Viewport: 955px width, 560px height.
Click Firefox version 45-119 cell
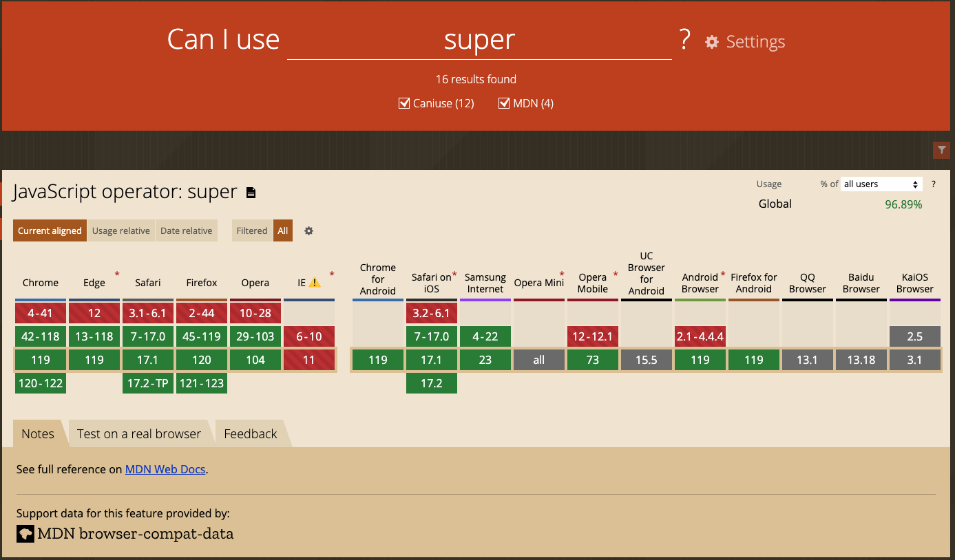coord(202,336)
